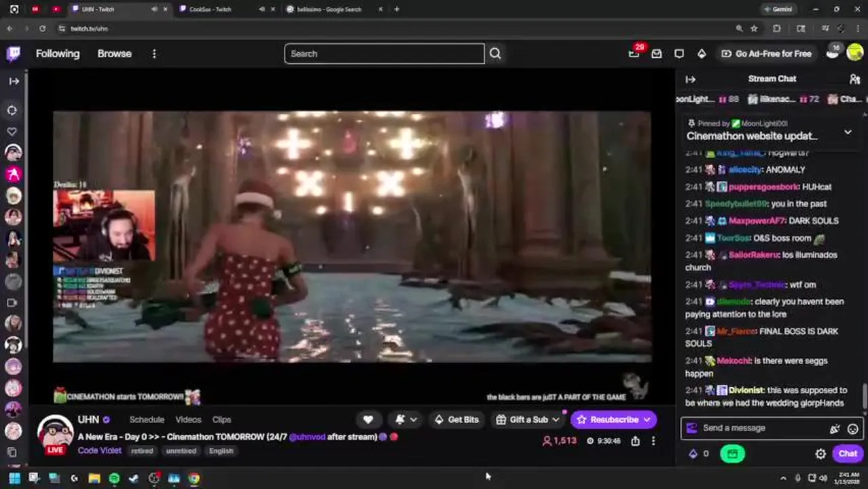Click the share stream icon
Image resolution: width=868 pixels, height=489 pixels.
pos(635,441)
